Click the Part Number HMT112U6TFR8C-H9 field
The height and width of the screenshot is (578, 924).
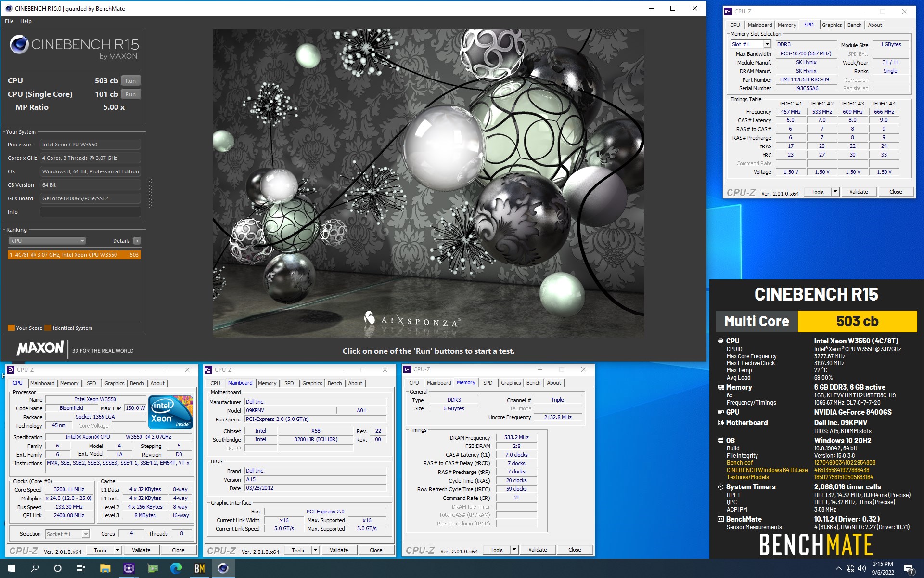(x=805, y=80)
